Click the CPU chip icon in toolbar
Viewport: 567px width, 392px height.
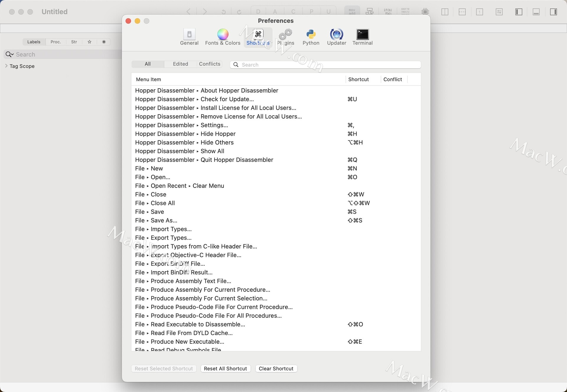(x=425, y=12)
